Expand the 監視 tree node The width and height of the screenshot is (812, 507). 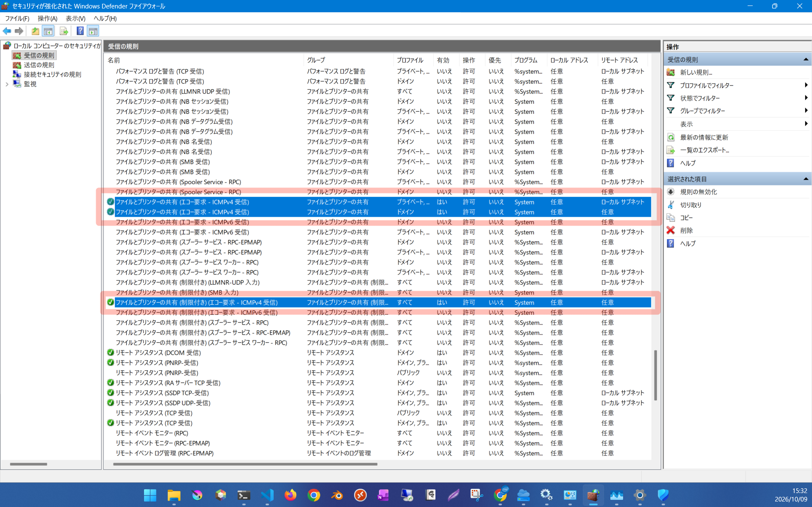point(7,84)
